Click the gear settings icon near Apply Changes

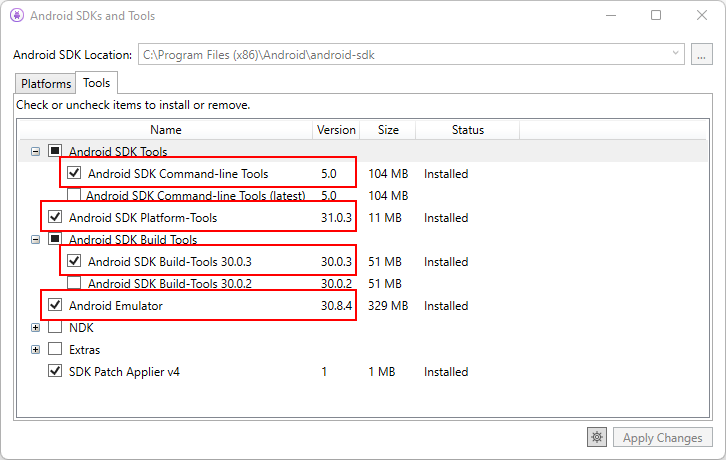click(x=597, y=437)
